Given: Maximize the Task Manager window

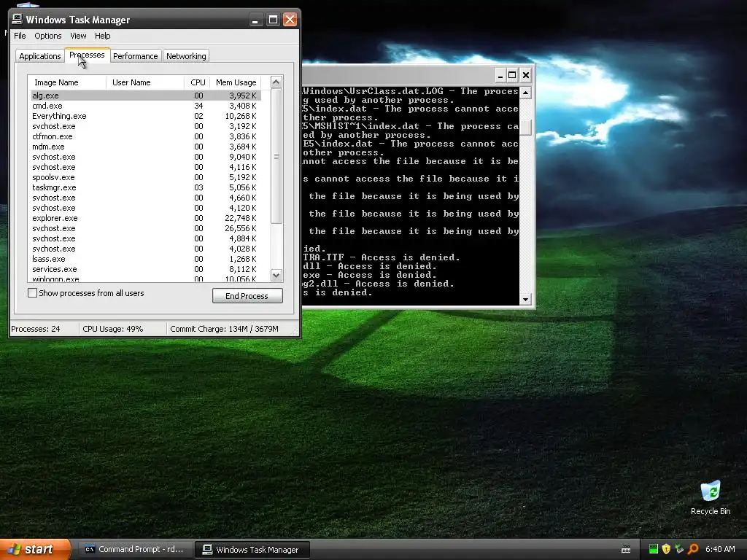Looking at the screenshot, I should (x=273, y=20).
